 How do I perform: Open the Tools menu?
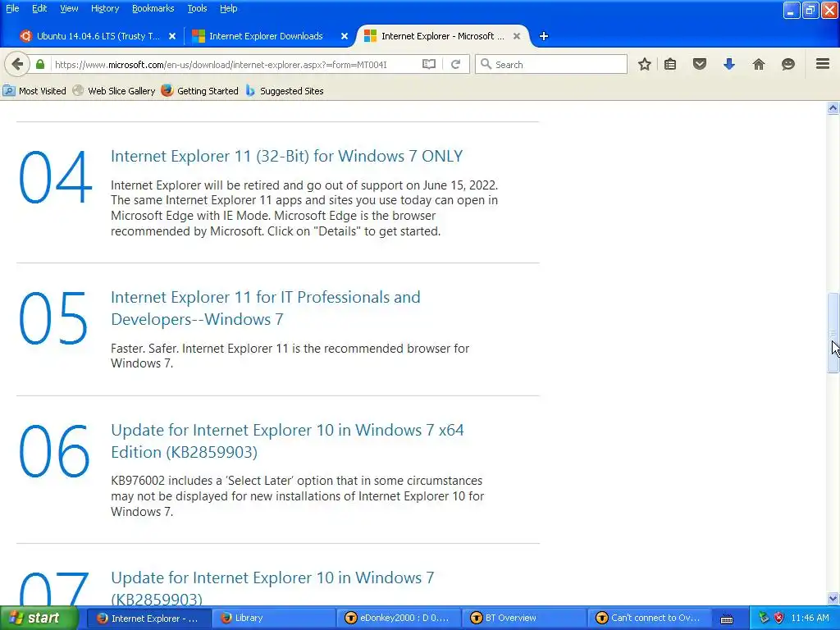pos(197,8)
